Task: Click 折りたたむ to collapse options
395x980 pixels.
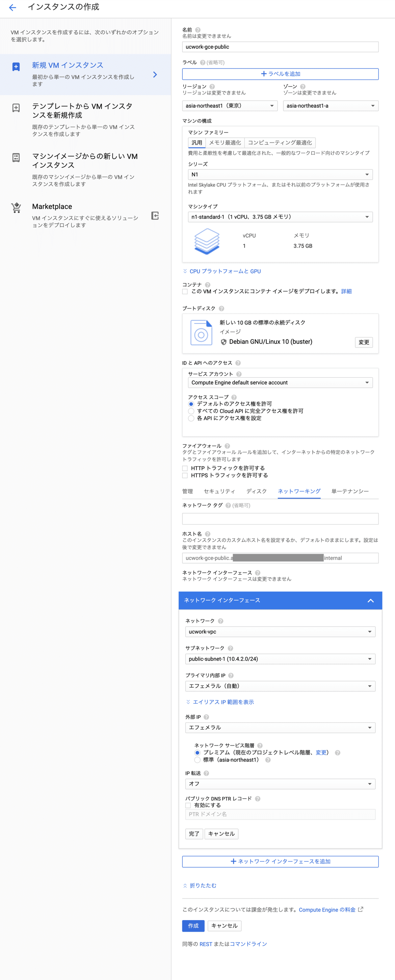Action: tap(199, 886)
